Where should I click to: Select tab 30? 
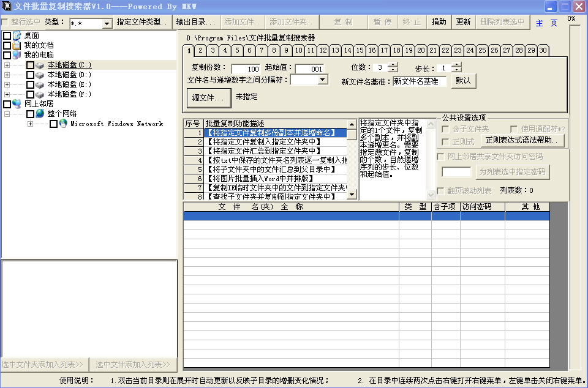click(543, 50)
